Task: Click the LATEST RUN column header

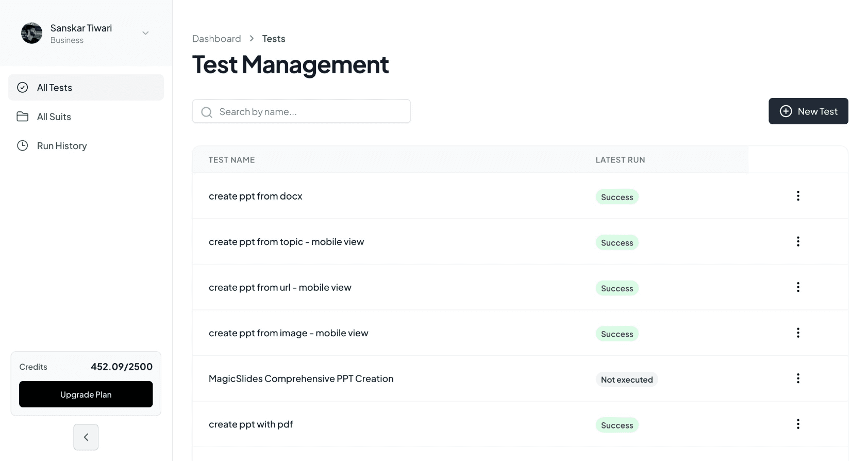Action: pos(620,160)
